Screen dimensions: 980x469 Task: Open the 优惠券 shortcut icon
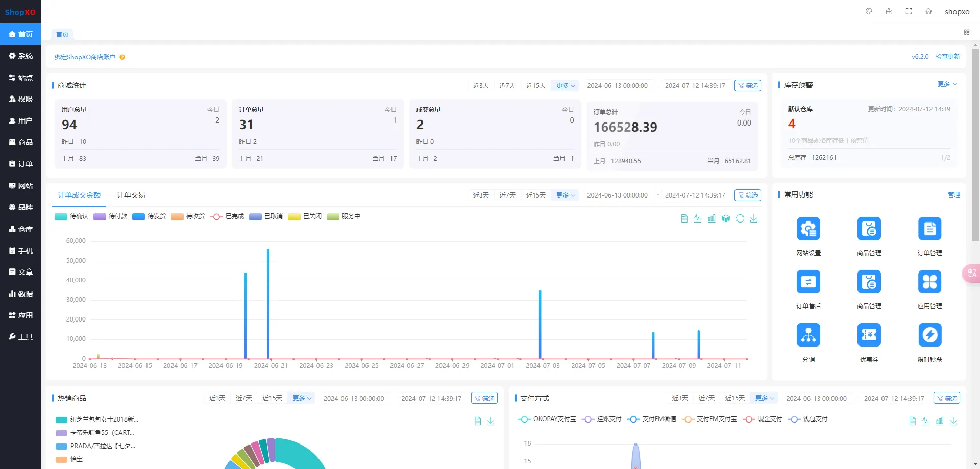(x=869, y=335)
